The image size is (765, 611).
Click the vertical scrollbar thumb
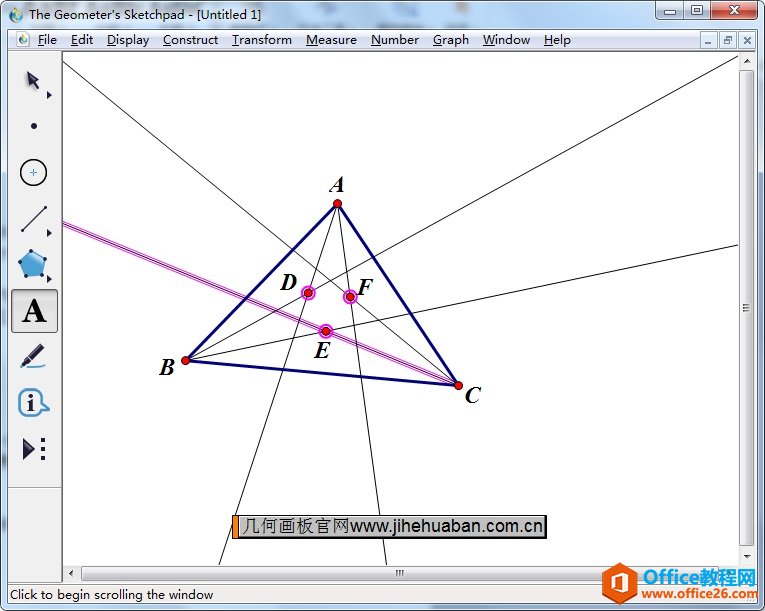pos(746,307)
